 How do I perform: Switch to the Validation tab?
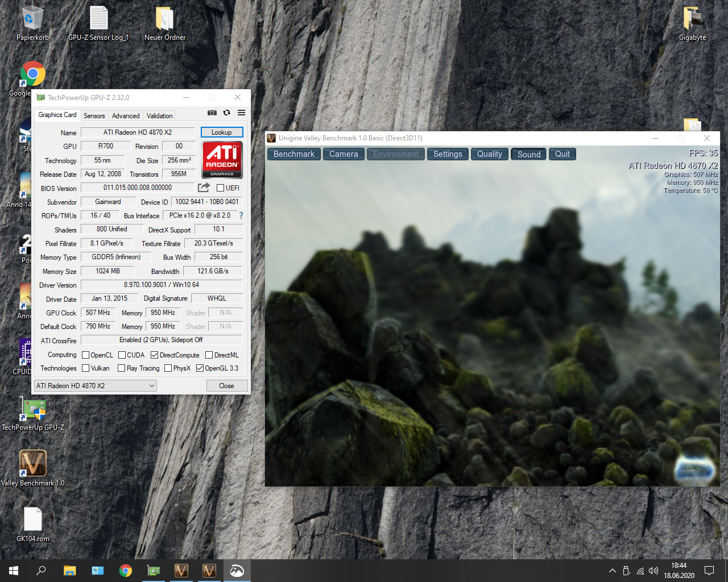coord(159,116)
